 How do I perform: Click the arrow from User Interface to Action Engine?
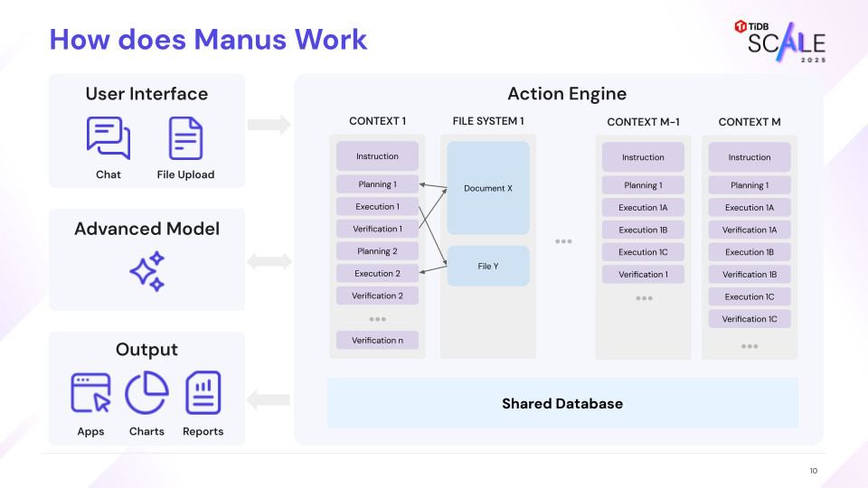(x=269, y=125)
